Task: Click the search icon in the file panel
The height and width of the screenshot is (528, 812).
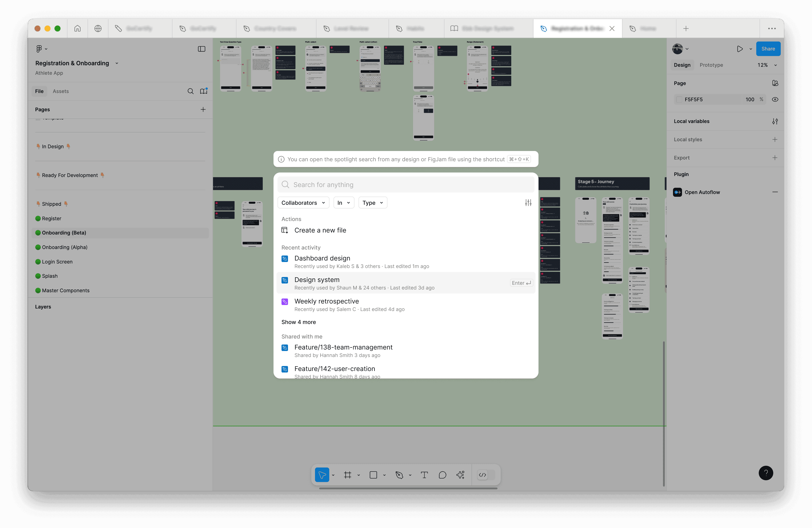Action: tap(190, 91)
